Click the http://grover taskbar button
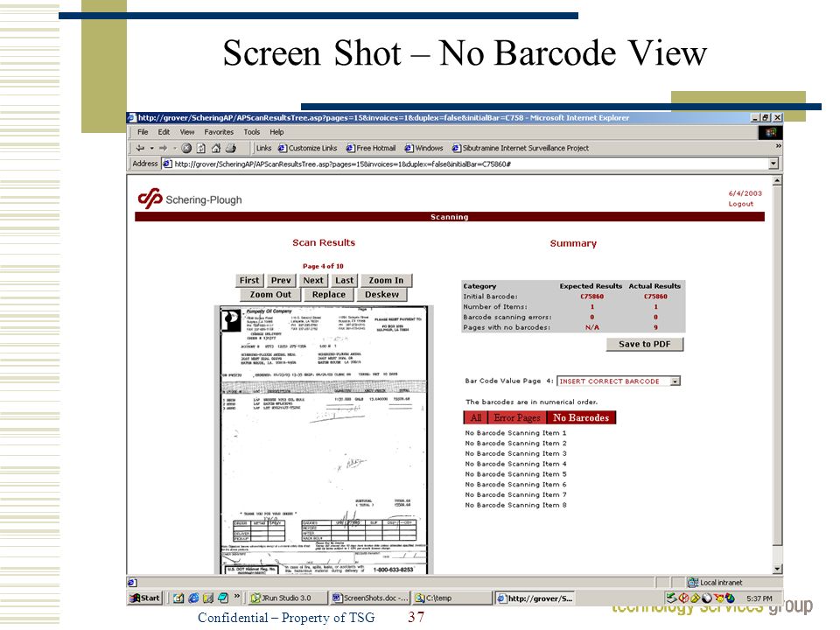Viewport: 840px width, 630px height. [534, 598]
